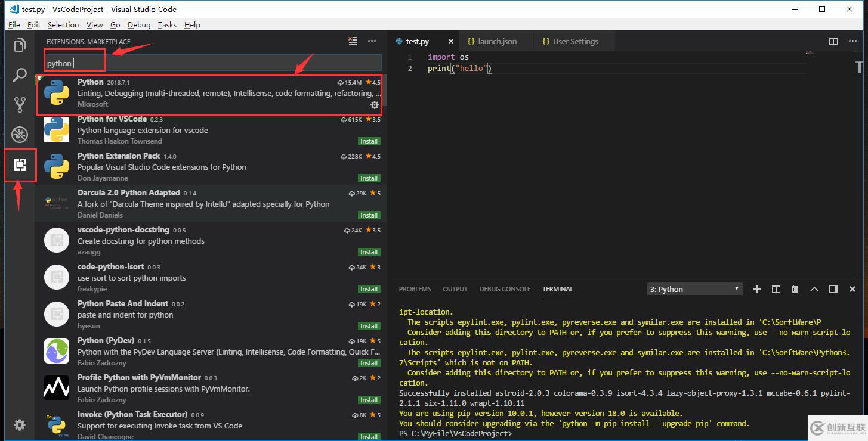Viewport: 868px width, 441px height.
Task: Click the terminal prompt PS C:\MyFile\VsCodeProject>
Action: [x=455, y=433]
